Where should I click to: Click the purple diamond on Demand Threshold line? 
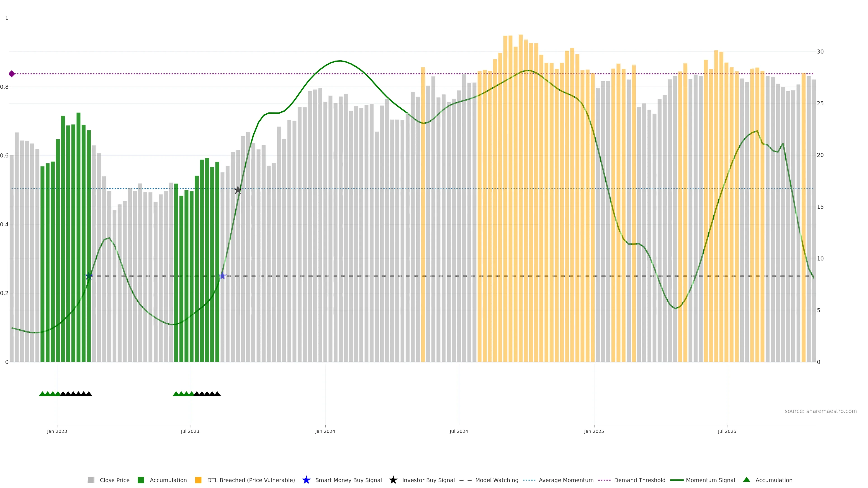click(x=12, y=74)
